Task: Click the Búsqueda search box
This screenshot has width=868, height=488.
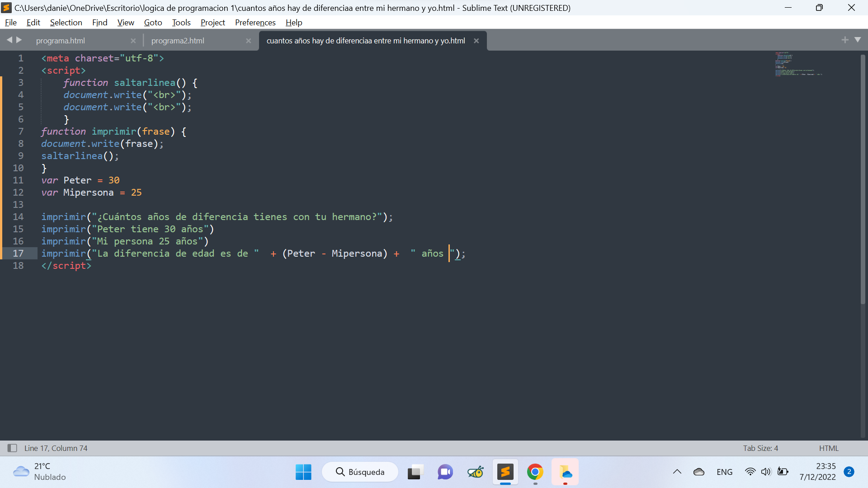Action: tap(360, 472)
